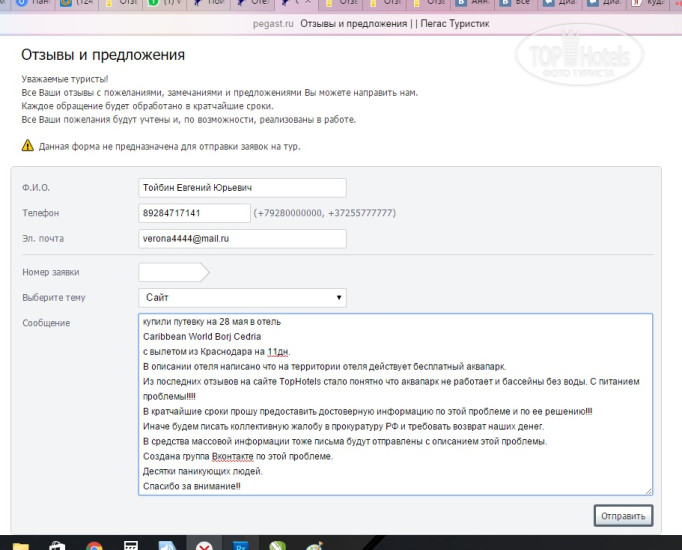Launch the Store app in the taskbar
The height and width of the screenshot is (550, 682).
tap(57, 545)
